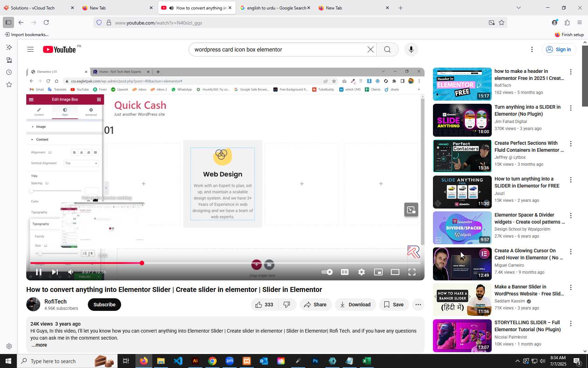Open 'STORYTELLING SLIDER' video title
Screen dimensions: 588x368
tap(528, 326)
